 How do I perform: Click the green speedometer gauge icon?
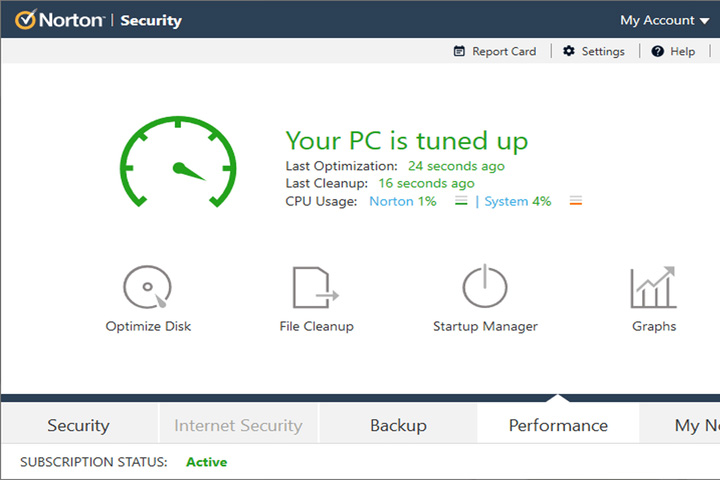(178, 162)
